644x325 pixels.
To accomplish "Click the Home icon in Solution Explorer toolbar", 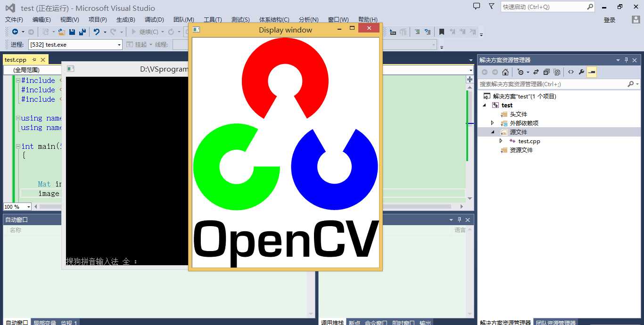I will click(505, 72).
